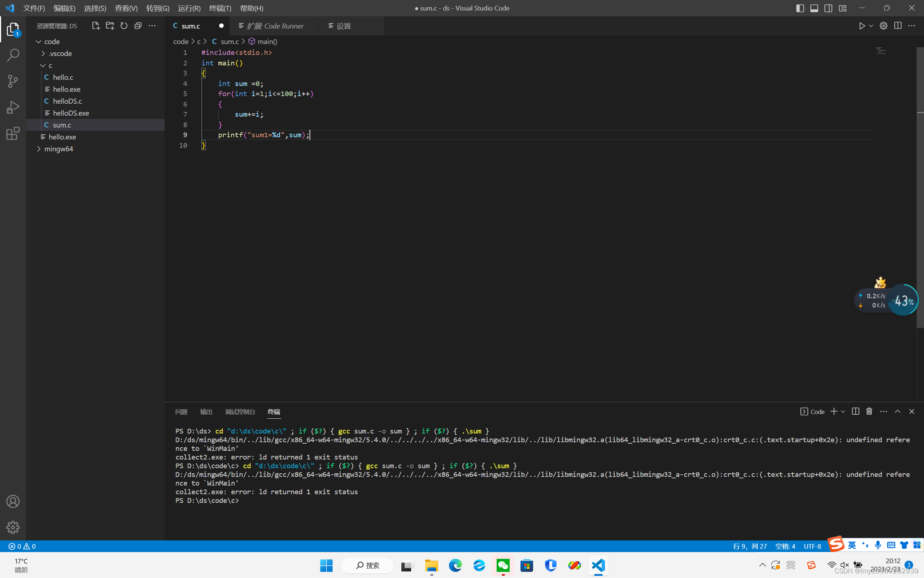Open the Accounts menu icon

pyautogui.click(x=13, y=501)
